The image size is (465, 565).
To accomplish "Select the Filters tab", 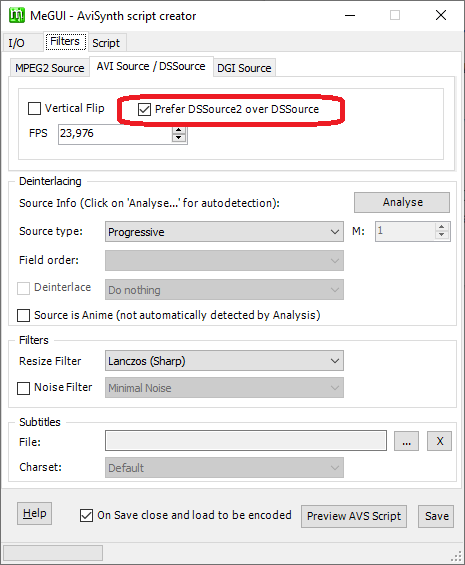I will pyautogui.click(x=65, y=41).
